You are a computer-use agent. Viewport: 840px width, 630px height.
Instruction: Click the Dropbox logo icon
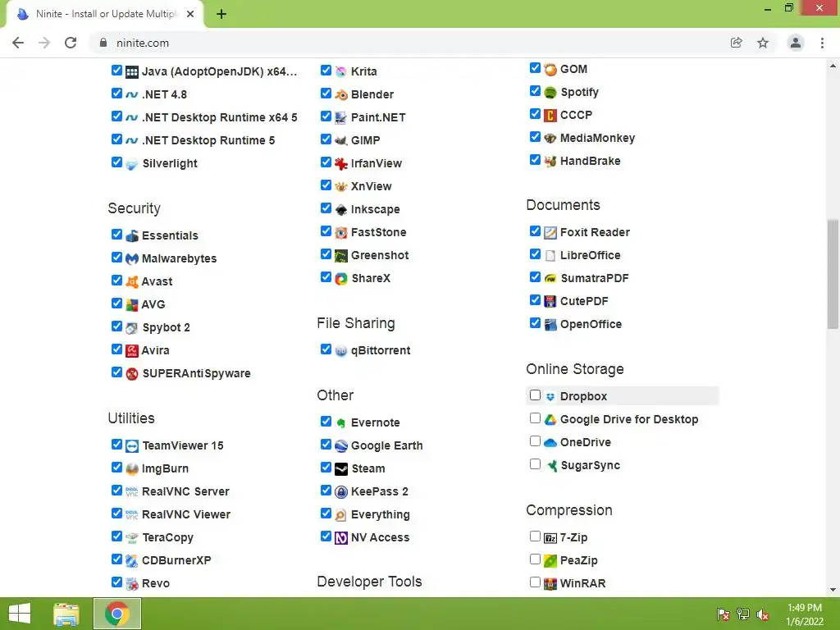[x=550, y=397]
